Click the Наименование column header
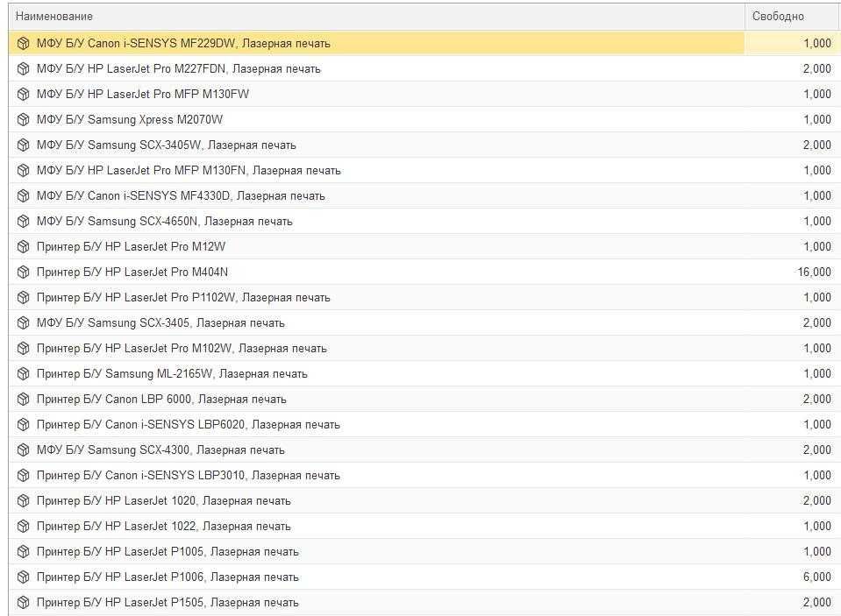 (376, 17)
